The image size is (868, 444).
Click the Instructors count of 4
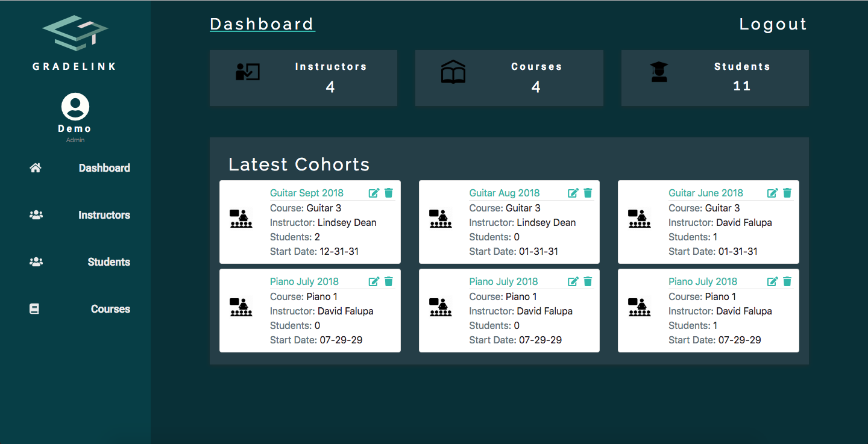(x=330, y=87)
